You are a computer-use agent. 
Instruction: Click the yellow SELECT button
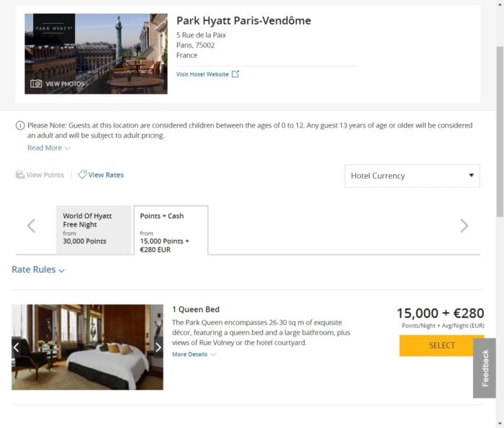click(x=441, y=346)
